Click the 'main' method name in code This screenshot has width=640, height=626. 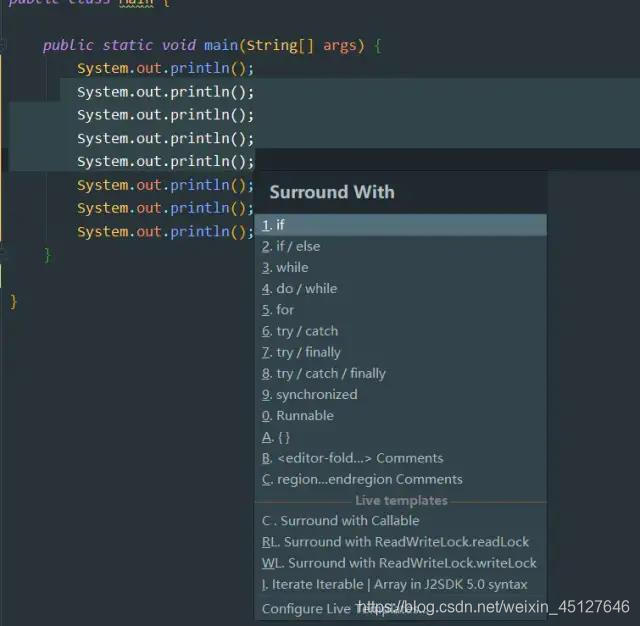(x=221, y=45)
